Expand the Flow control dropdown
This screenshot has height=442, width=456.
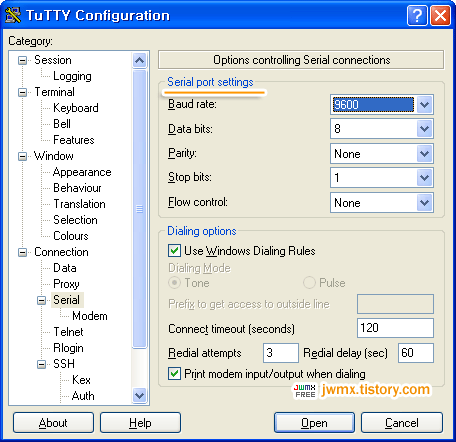[x=424, y=202]
